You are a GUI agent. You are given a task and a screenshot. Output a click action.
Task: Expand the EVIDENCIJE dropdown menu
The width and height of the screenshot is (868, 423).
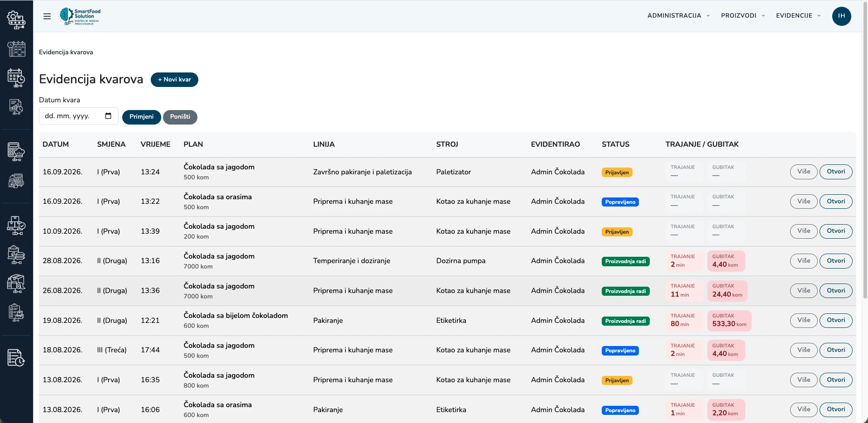click(x=798, y=15)
